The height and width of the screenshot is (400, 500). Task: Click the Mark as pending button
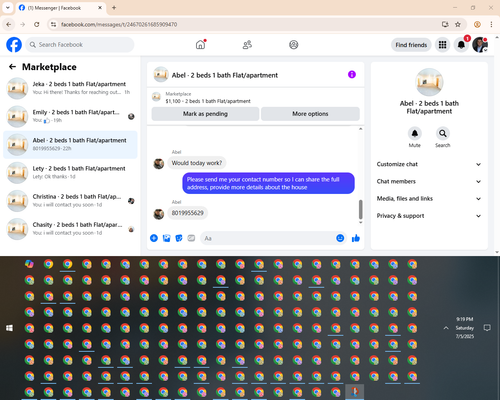point(205,114)
